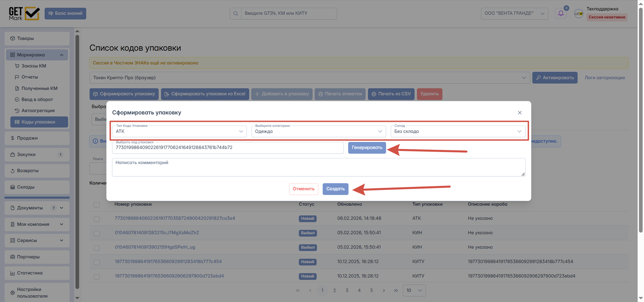
Task: Open package link 0104607814091383215cJ?MgXsMaZhZ
Action: point(157,233)
